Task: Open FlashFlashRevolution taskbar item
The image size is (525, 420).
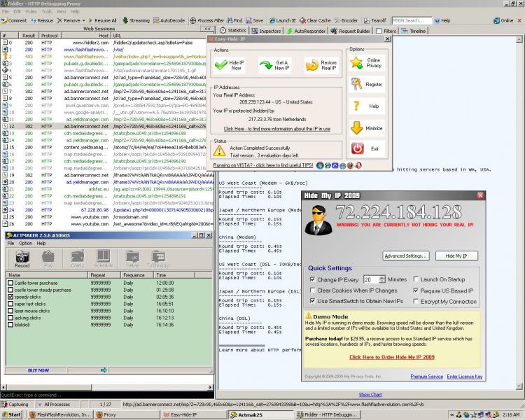Action: [60, 414]
